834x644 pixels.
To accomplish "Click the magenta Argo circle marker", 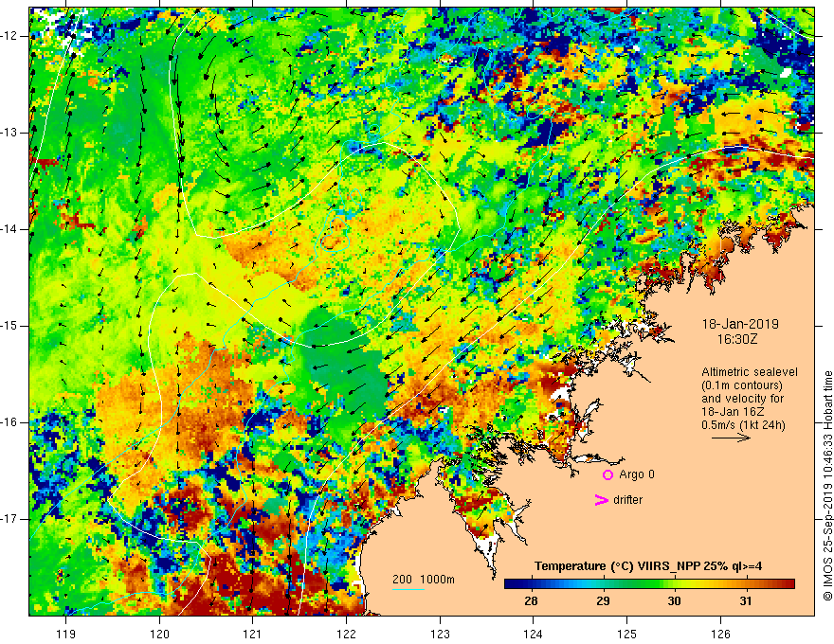I will 607,474.
